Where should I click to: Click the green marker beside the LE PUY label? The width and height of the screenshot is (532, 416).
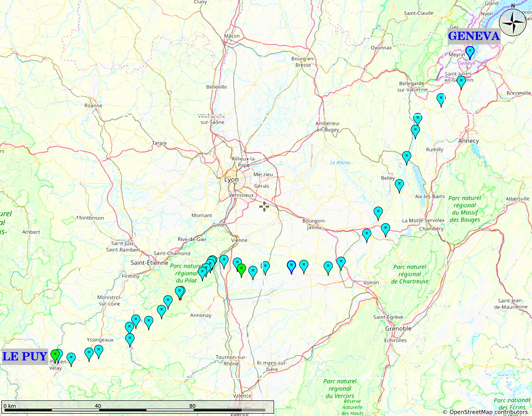[55, 356]
